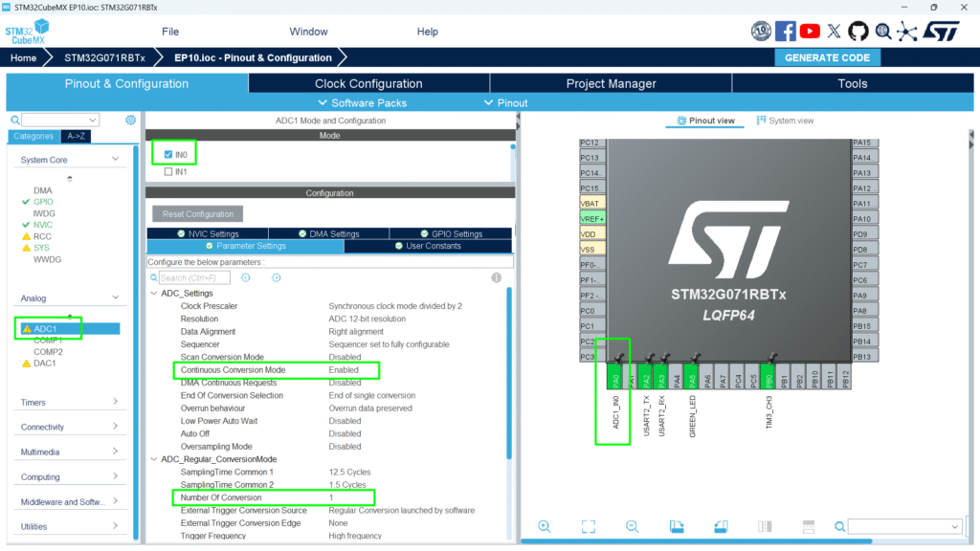Click the zoom in icon under pinout
This screenshot has height=551, width=980.
[544, 527]
